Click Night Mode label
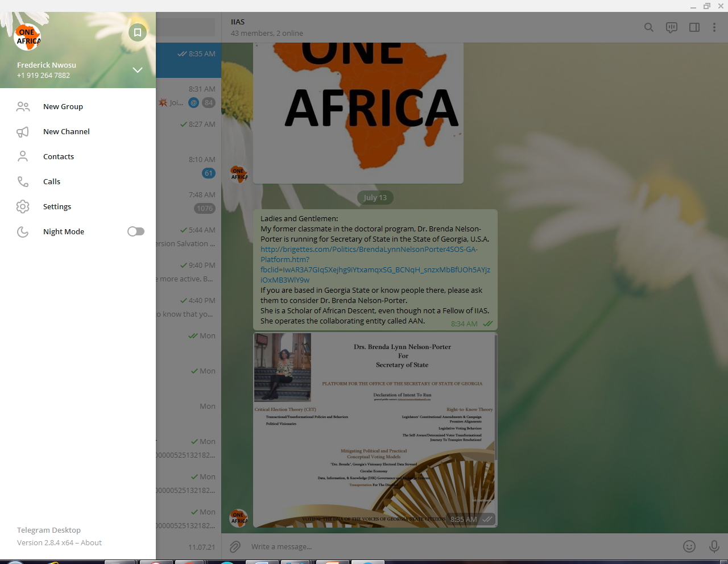Image resolution: width=728 pixels, height=564 pixels. pyautogui.click(x=64, y=231)
